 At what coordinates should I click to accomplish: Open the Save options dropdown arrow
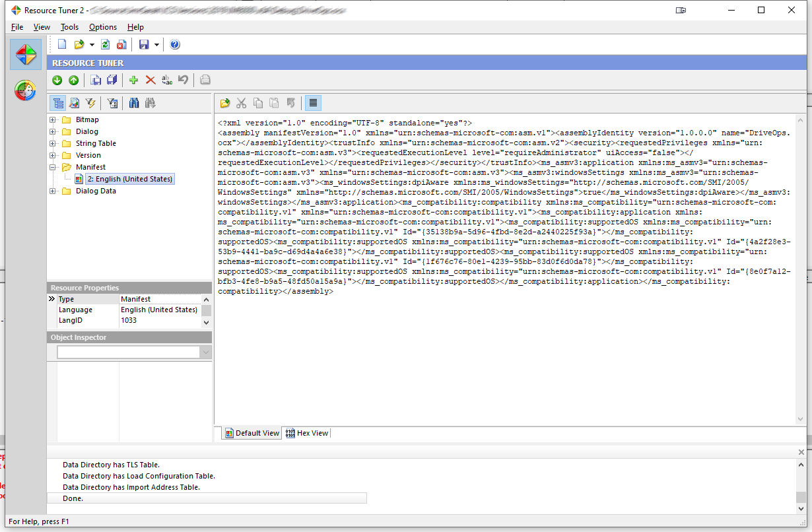pos(156,45)
